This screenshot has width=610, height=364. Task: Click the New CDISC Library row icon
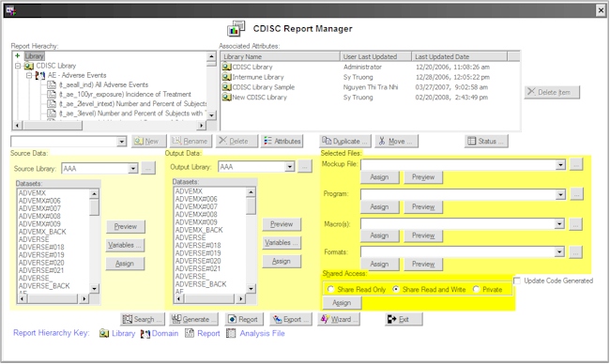(x=227, y=98)
